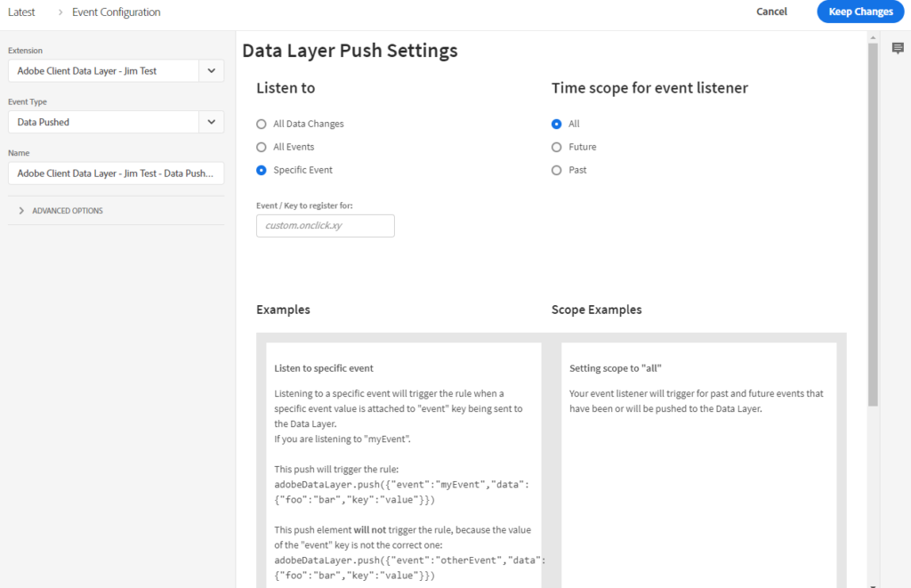Viewport: 911px width, 588px height.
Task: Click the Name text field
Action: (x=116, y=173)
